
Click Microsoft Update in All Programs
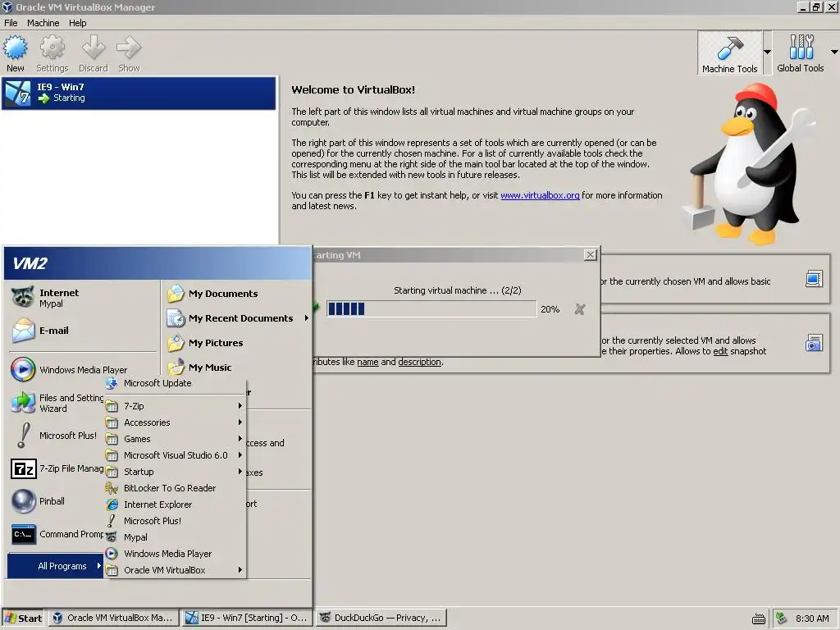tap(176, 383)
